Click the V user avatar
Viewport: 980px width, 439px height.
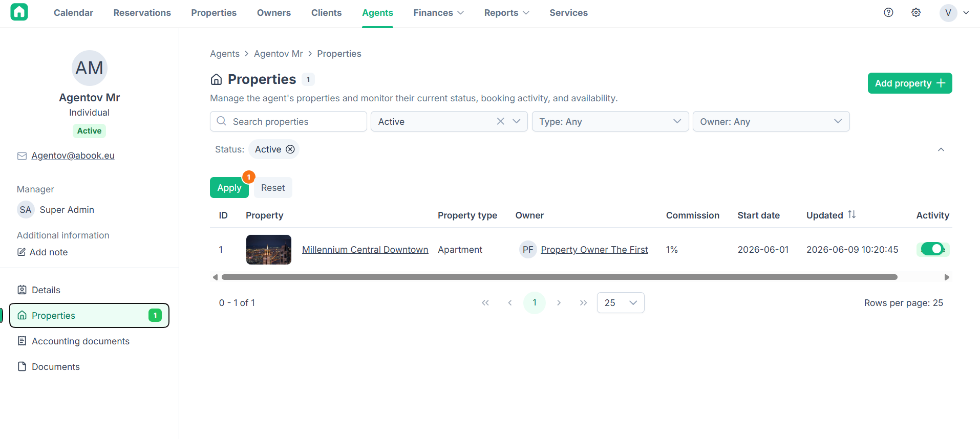point(948,13)
